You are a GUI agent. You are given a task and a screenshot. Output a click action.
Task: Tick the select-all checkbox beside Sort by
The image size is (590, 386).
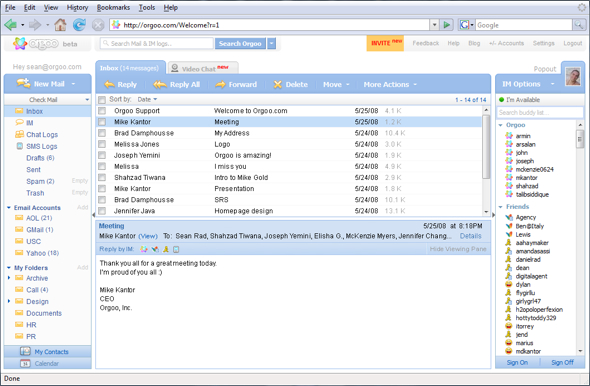tap(102, 100)
